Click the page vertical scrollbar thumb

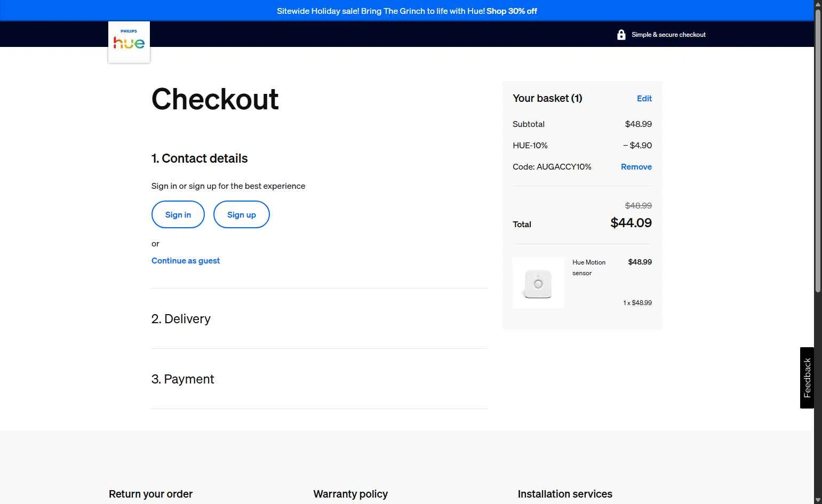(x=818, y=150)
